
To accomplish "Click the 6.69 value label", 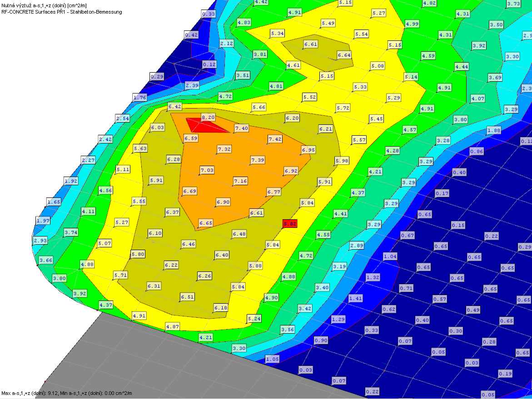I will pos(189,191).
